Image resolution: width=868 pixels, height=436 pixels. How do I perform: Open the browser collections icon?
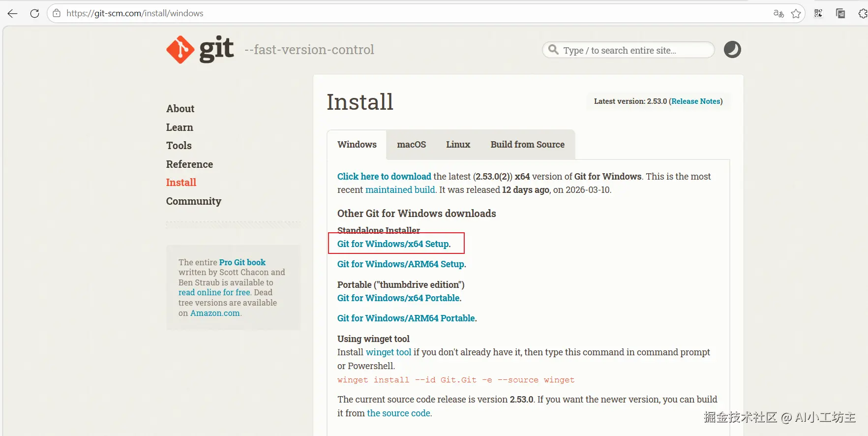pos(840,13)
